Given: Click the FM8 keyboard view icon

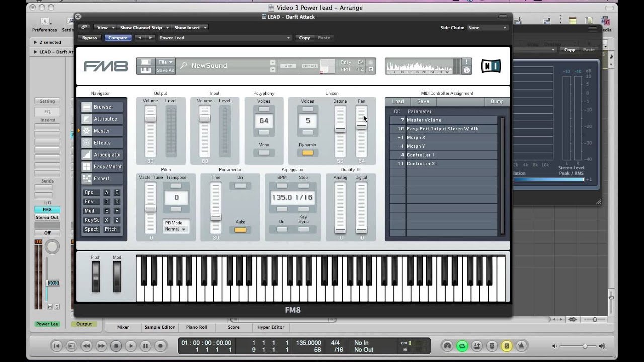Looking at the screenshot, I should pos(145,70).
